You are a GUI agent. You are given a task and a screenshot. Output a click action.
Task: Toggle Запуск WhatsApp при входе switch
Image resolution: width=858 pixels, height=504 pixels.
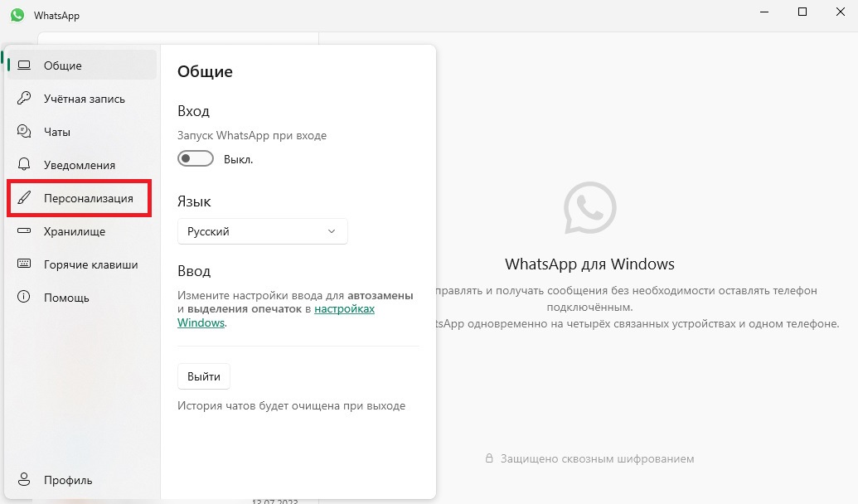coord(196,158)
